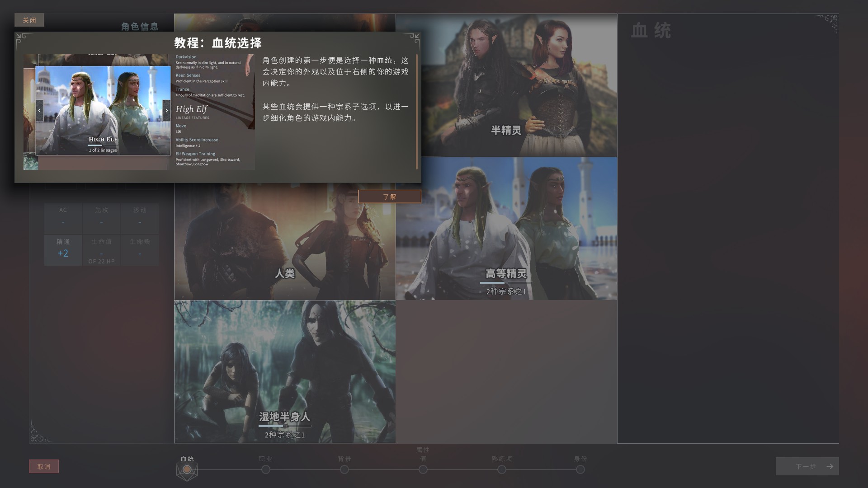Click the left arrow in tutorial image carousel
Viewport: 868px width, 488px height.
pos(39,111)
